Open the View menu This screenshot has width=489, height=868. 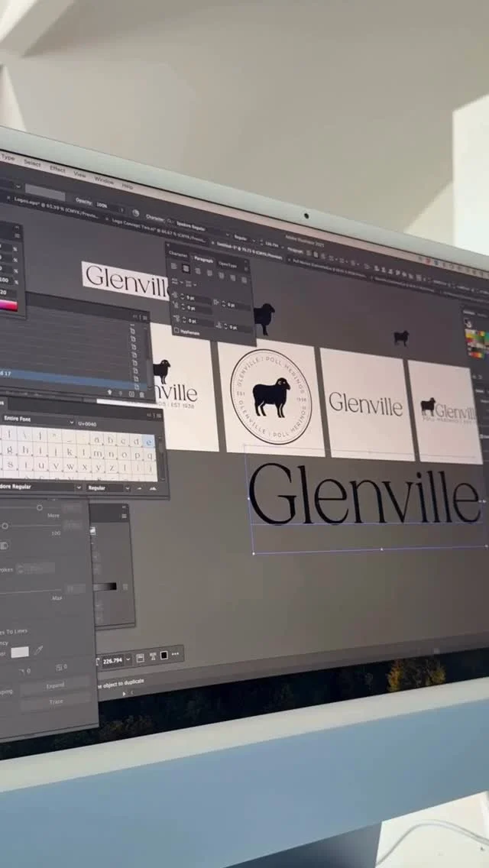tap(79, 173)
